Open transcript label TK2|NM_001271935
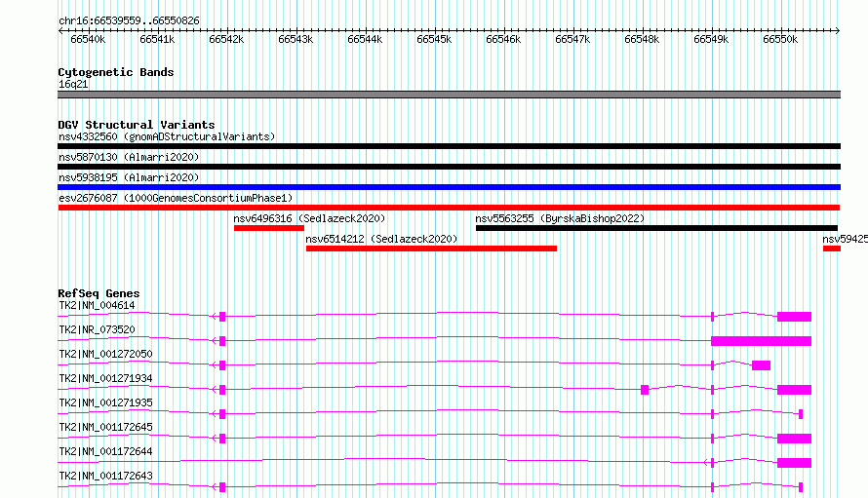 [105, 402]
